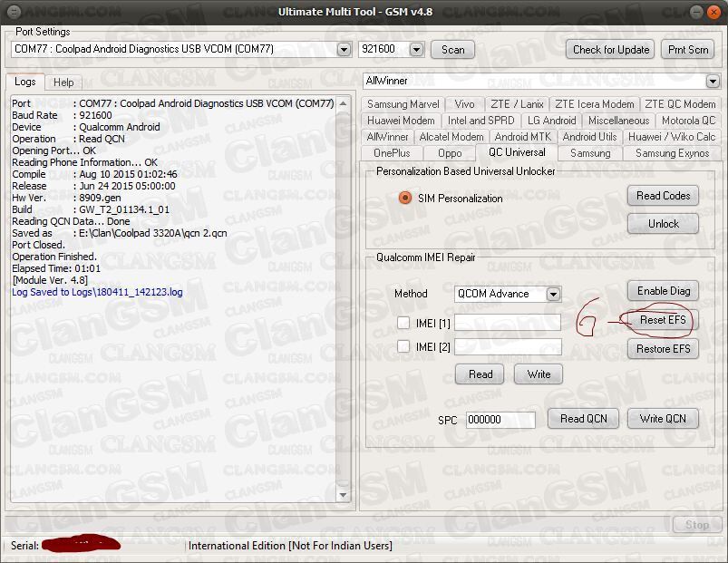Open the Huawei Modem tab
Image resolution: width=728 pixels, height=563 pixels.
click(x=401, y=121)
